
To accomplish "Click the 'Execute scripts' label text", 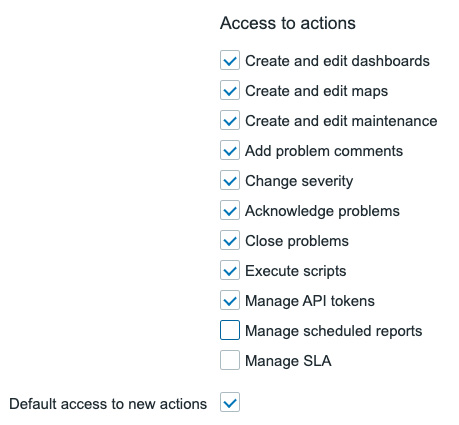I will pyautogui.click(x=296, y=271).
